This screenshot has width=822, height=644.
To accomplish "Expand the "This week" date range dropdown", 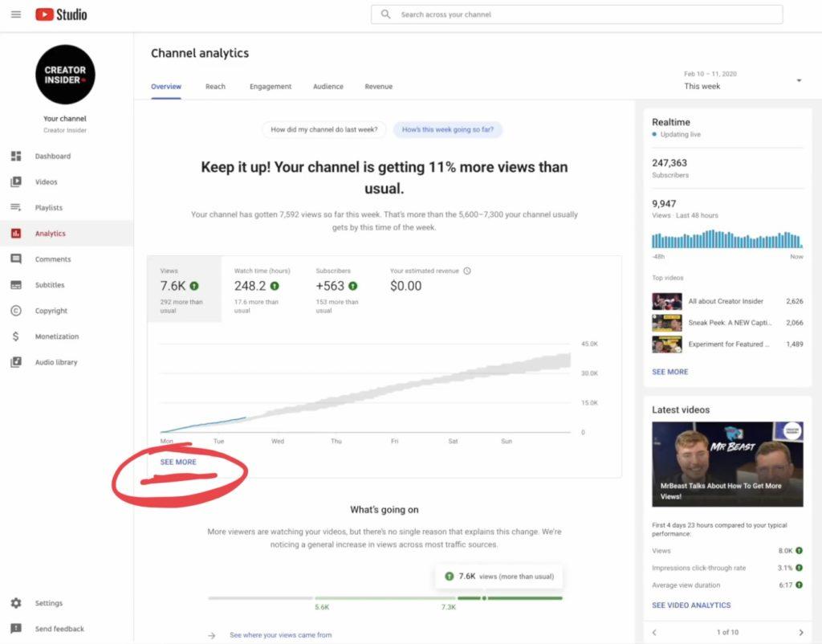I will (798, 80).
